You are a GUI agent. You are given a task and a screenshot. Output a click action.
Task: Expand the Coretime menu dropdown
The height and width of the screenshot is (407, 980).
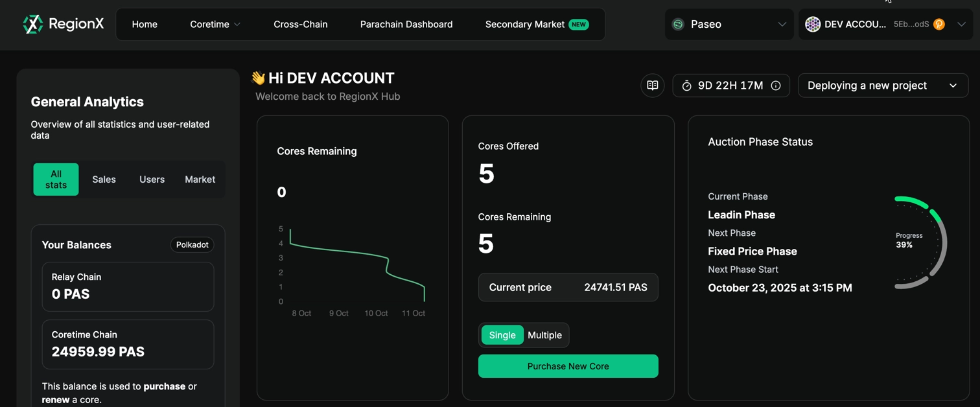(x=215, y=24)
